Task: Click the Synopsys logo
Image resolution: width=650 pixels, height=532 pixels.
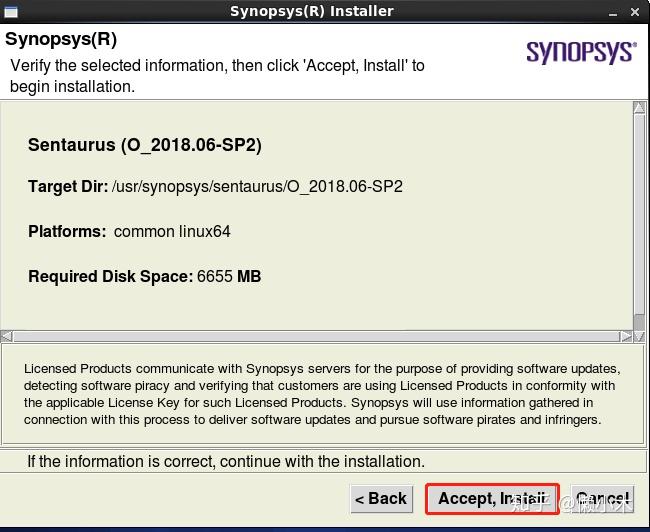Action: 580,52
